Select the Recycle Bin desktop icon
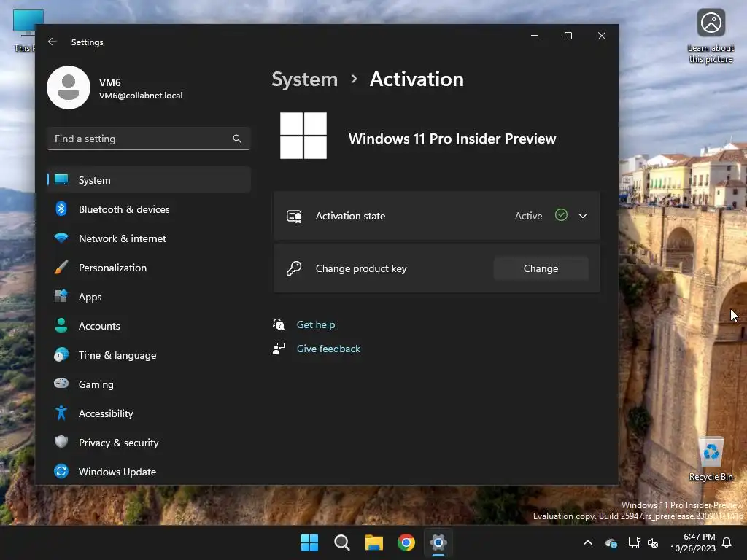This screenshot has width=747, height=560. [x=711, y=459]
